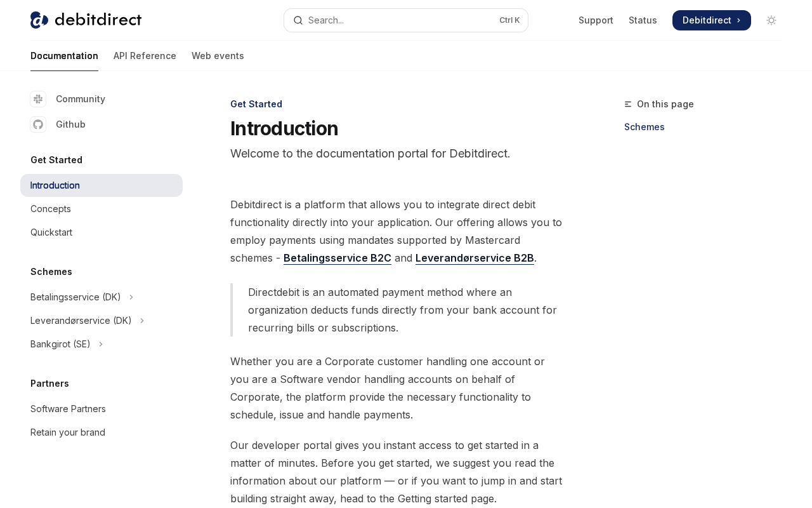Go to the Quickstart page
Viewport: 812px width, 508px height.
[x=51, y=232]
